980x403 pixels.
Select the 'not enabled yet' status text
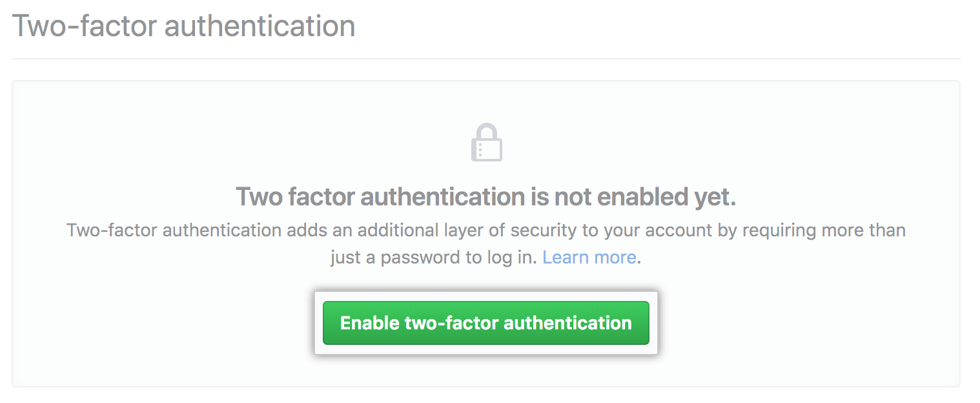click(487, 196)
